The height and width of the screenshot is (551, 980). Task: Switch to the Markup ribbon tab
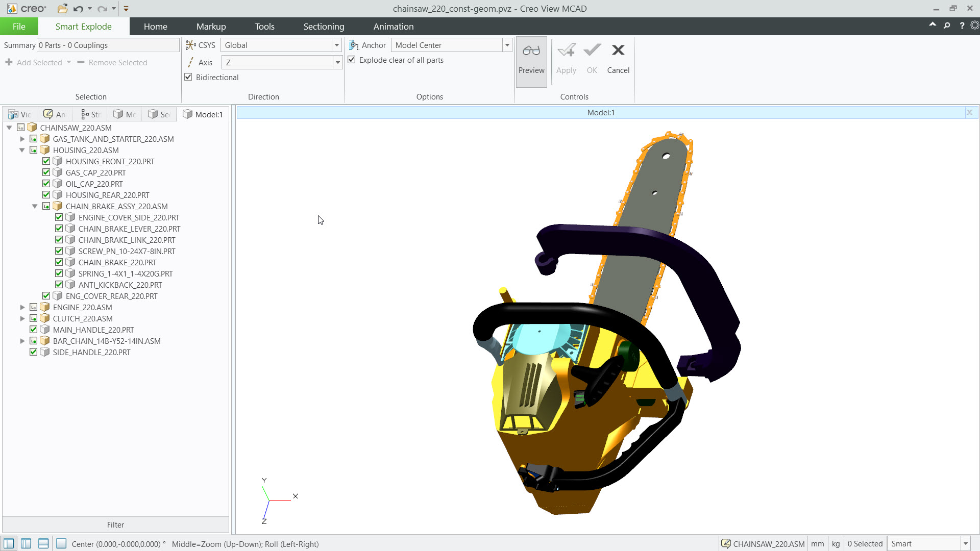coord(211,27)
